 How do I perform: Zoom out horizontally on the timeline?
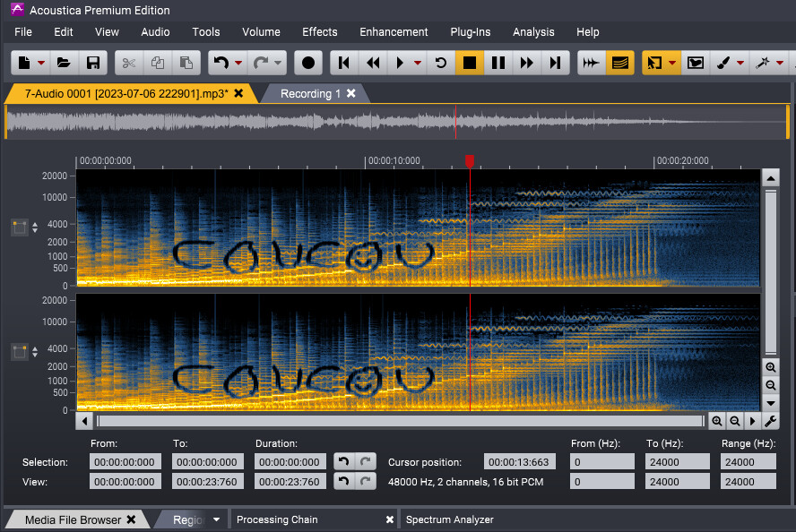tap(734, 421)
